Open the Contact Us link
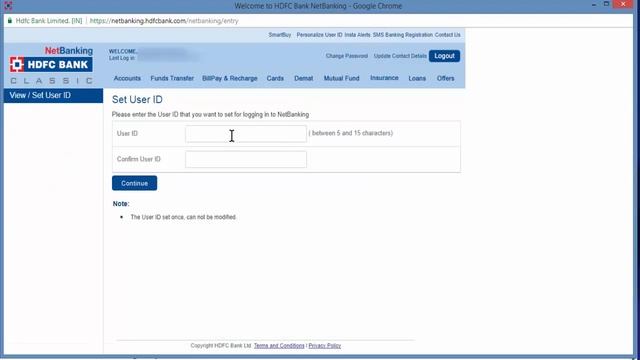The image size is (640, 360). 447,35
